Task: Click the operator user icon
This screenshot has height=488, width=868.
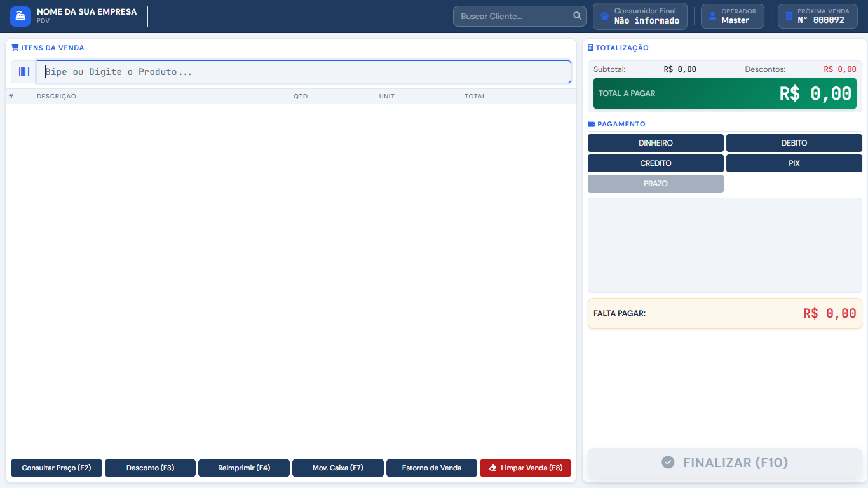Action: point(712,16)
